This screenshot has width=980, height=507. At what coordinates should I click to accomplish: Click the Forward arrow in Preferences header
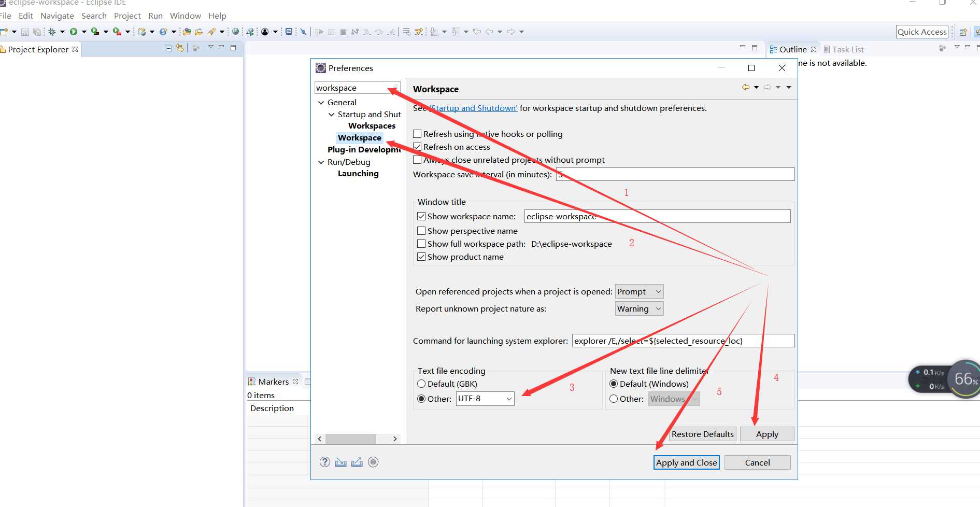coord(768,87)
